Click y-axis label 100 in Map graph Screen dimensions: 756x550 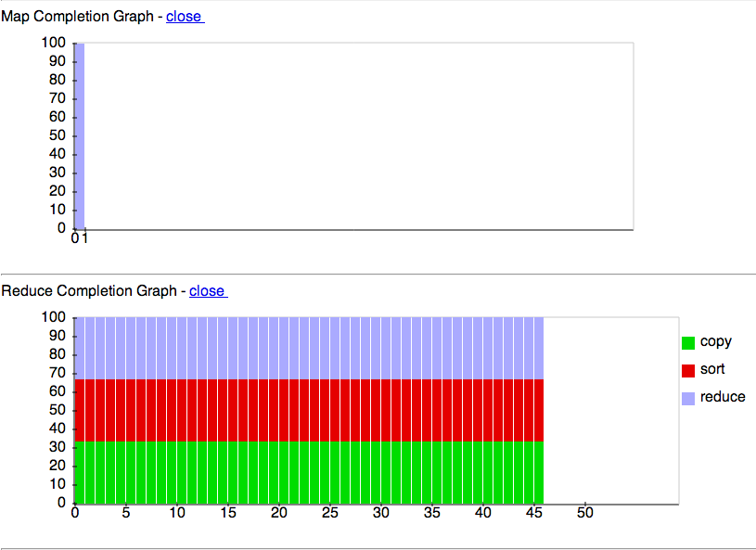[x=55, y=43]
